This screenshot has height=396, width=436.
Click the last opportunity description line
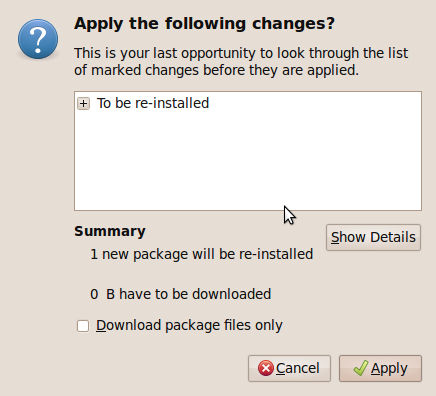click(x=241, y=53)
